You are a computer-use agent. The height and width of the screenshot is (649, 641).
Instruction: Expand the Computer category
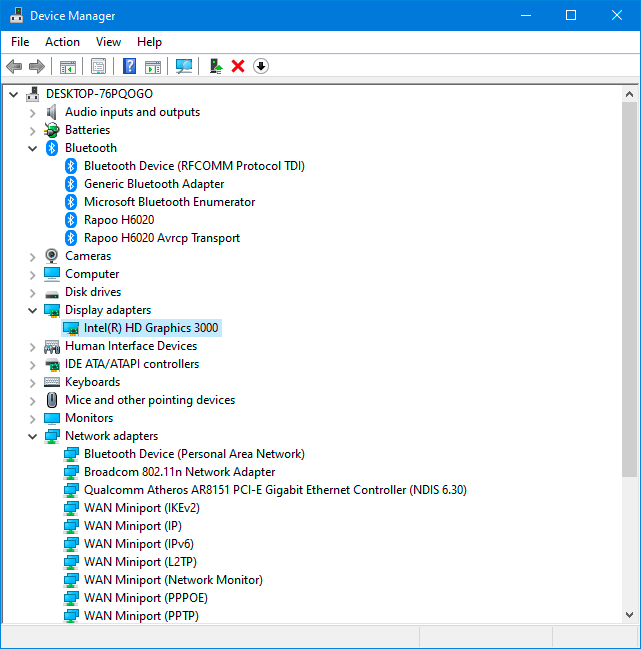(32, 275)
